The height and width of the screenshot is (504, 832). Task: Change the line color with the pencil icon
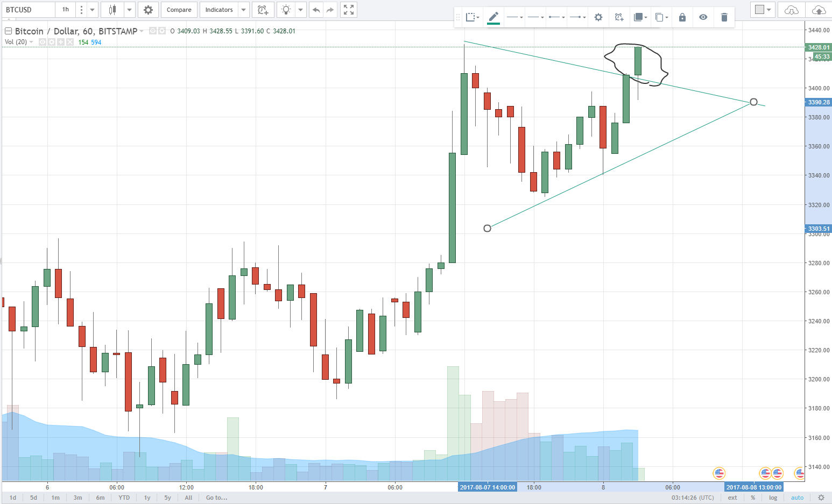pyautogui.click(x=493, y=17)
